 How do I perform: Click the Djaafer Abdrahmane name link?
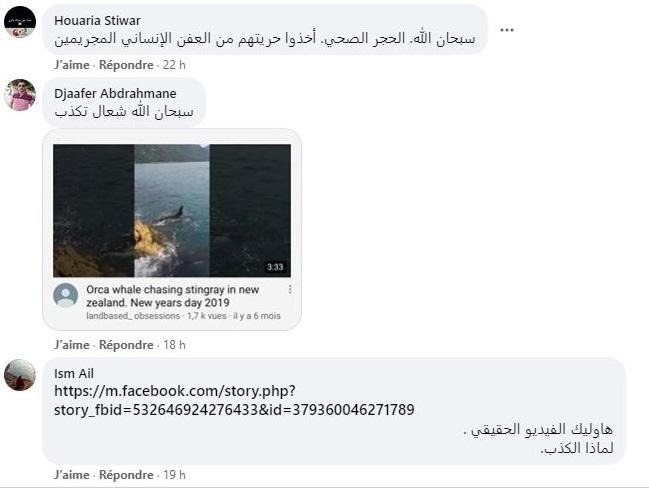115,94
